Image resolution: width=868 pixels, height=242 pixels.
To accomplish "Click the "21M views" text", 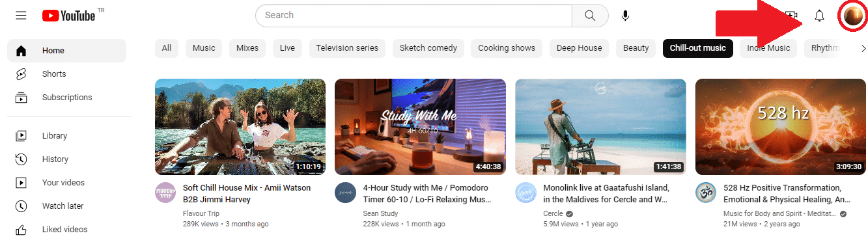I will 740,224.
